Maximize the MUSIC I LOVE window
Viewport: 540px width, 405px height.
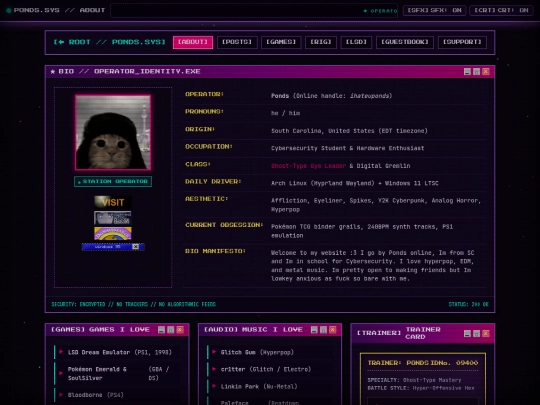coord(323,330)
